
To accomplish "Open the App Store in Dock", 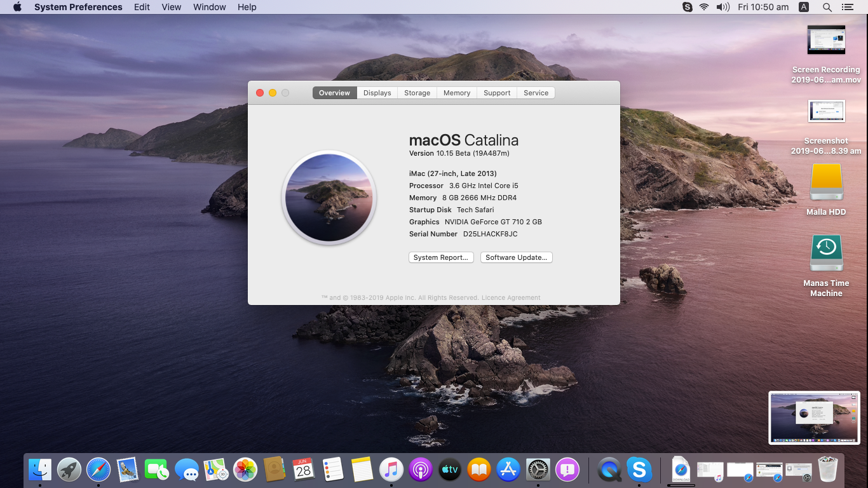I will tap(508, 470).
